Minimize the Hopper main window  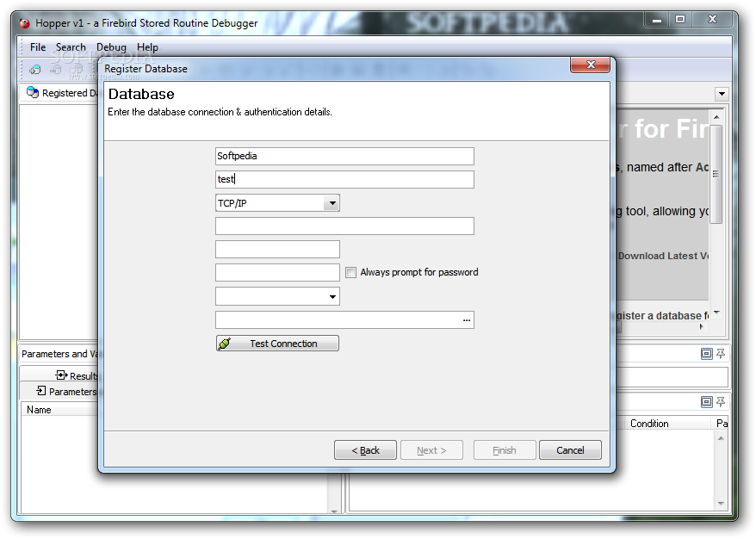pyautogui.click(x=657, y=19)
